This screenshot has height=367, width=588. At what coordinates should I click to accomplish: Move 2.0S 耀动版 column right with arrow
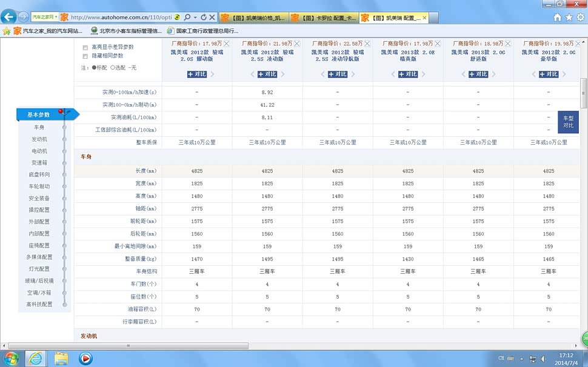(213, 74)
